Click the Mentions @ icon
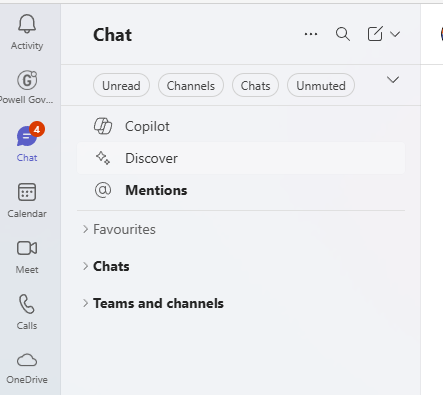 103,190
